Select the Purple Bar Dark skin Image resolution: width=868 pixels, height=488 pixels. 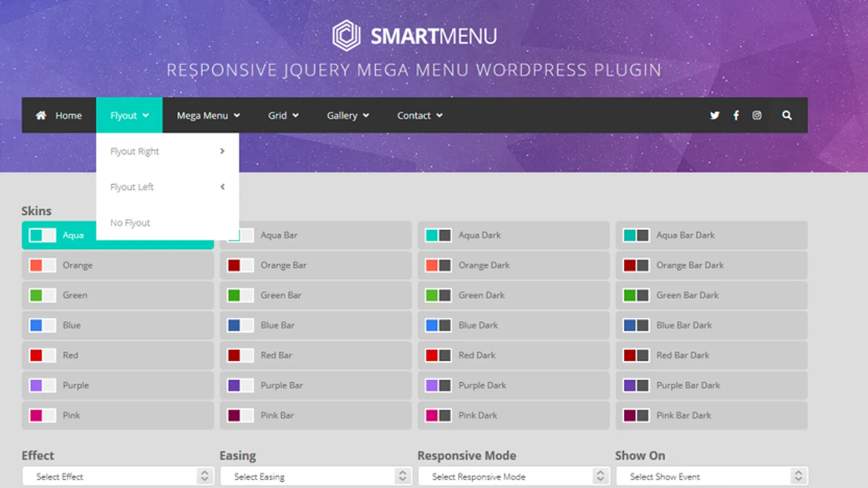(x=712, y=385)
